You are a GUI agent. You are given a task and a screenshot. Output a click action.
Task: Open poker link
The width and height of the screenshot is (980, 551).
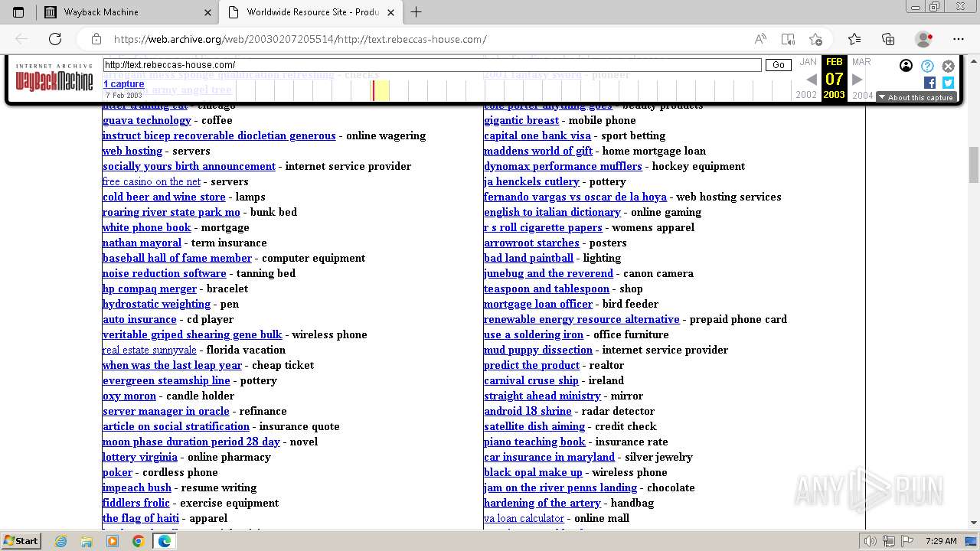pyautogui.click(x=117, y=472)
